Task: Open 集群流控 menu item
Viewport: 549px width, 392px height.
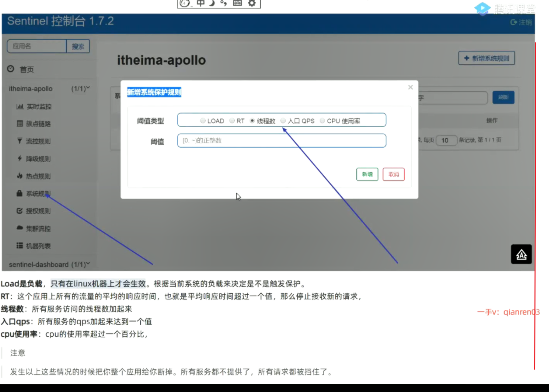Action: [38, 229]
